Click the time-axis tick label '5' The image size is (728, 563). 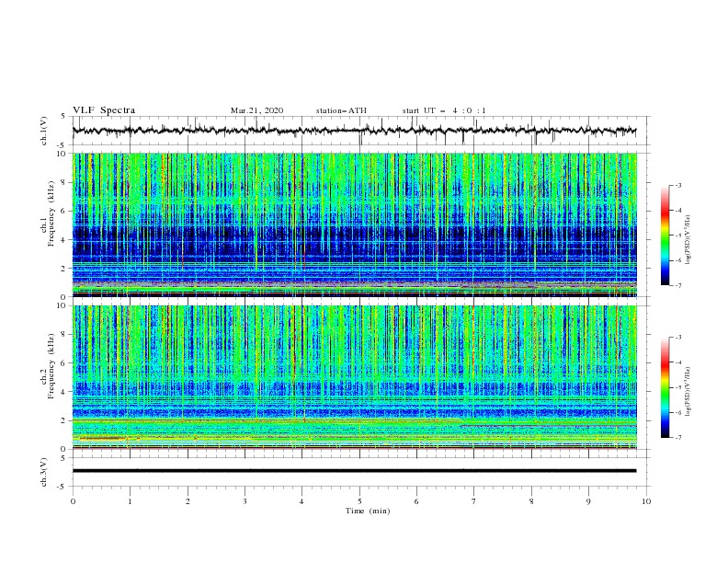359,501
